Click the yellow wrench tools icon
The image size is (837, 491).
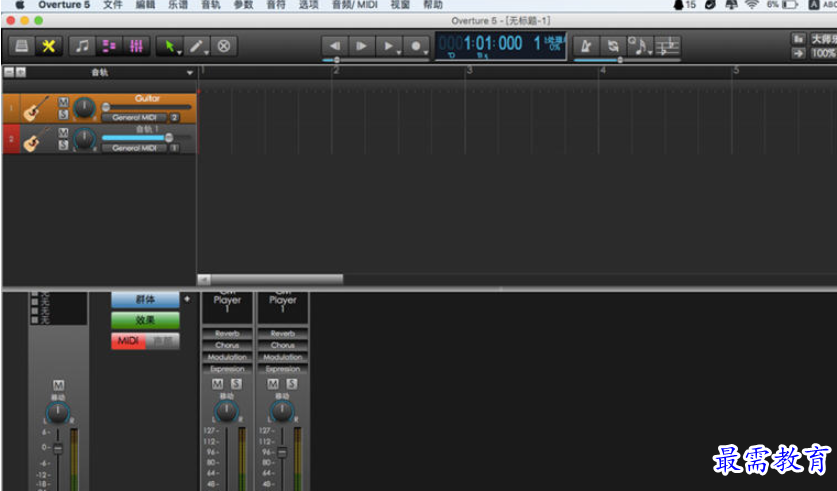click(x=49, y=46)
